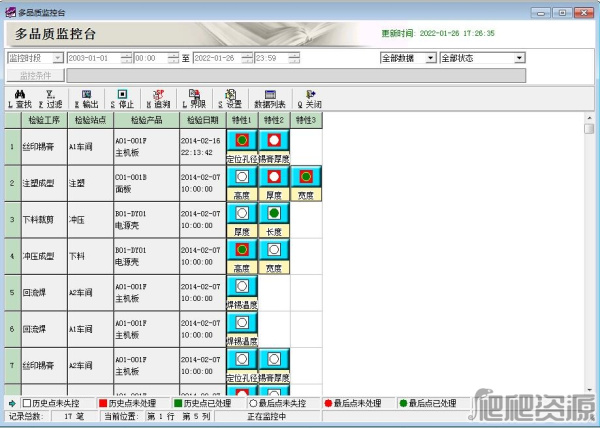Click the 17 笔 record count
The width and height of the screenshot is (600, 428).
click(74, 417)
